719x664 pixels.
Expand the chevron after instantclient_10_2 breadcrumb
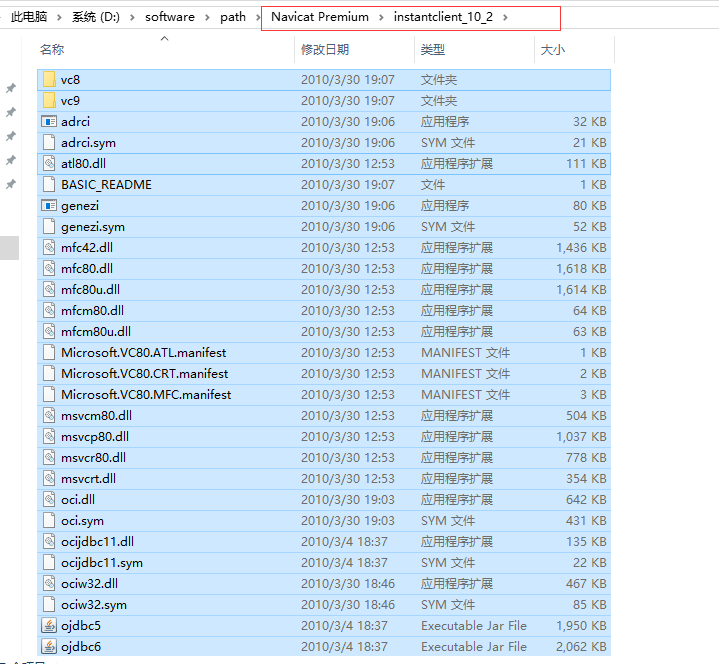click(505, 17)
